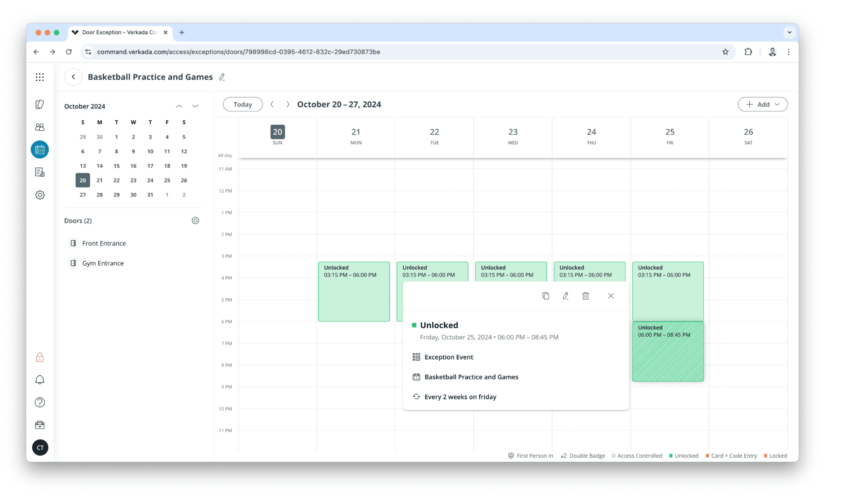Select October 31 in the mini calendar
860x504 pixels.
point(150,195)
